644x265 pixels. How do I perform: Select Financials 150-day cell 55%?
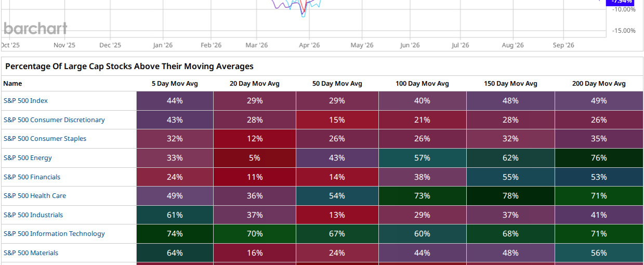[x=510, y=177]
